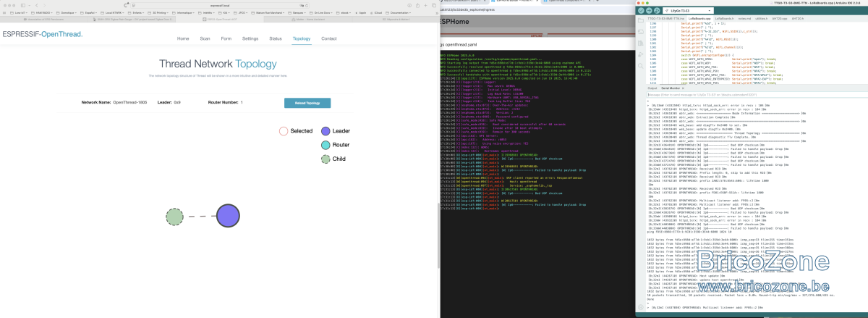Toggle the Safari sidebar icon
This screenshot has width=868, height=318.
(x=22, y=6)
